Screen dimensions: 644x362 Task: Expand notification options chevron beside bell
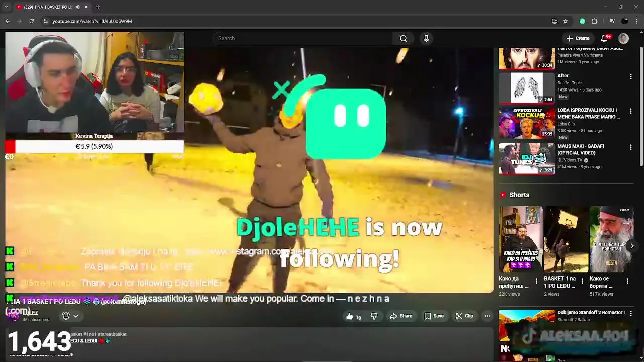click(x=76, y=316)
